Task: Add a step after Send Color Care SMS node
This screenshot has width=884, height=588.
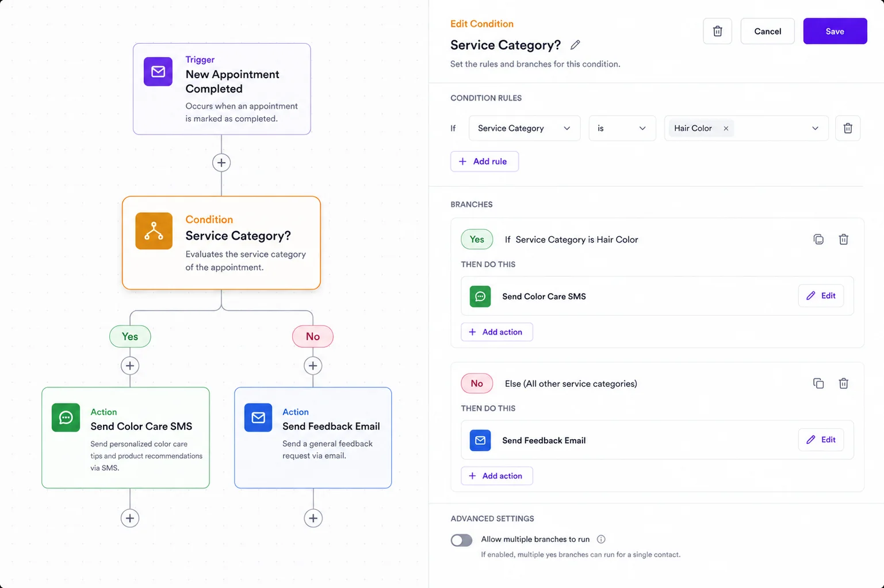Action: tap(130, 518)
